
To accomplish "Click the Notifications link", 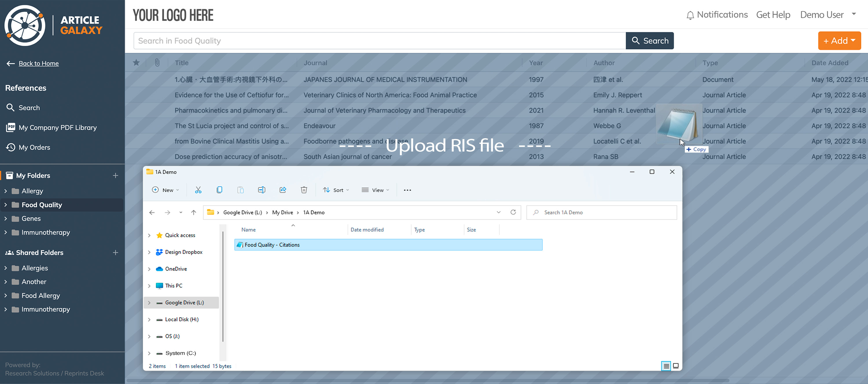I will 722,15.
